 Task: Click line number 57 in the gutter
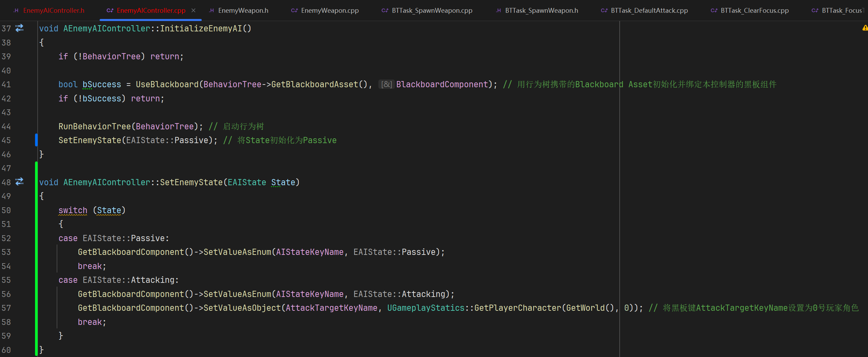pyautogui.click(x=6, y=308)
